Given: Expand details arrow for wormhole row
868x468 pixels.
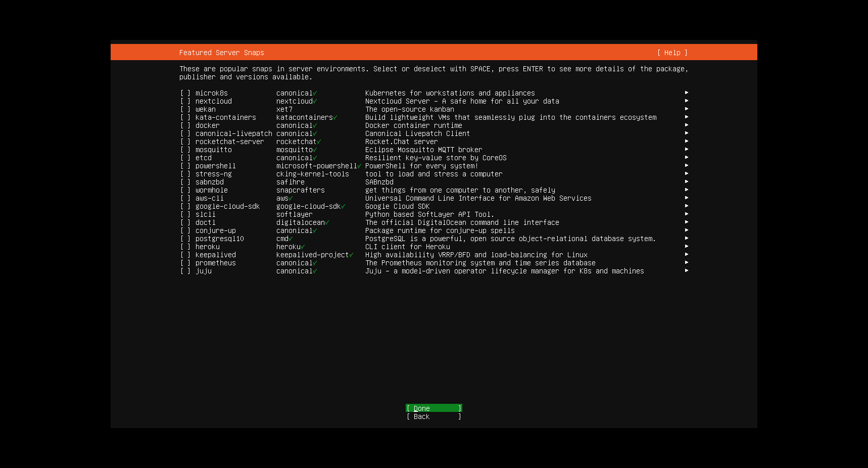Looking at the screenshot, I should click(687, 190).
